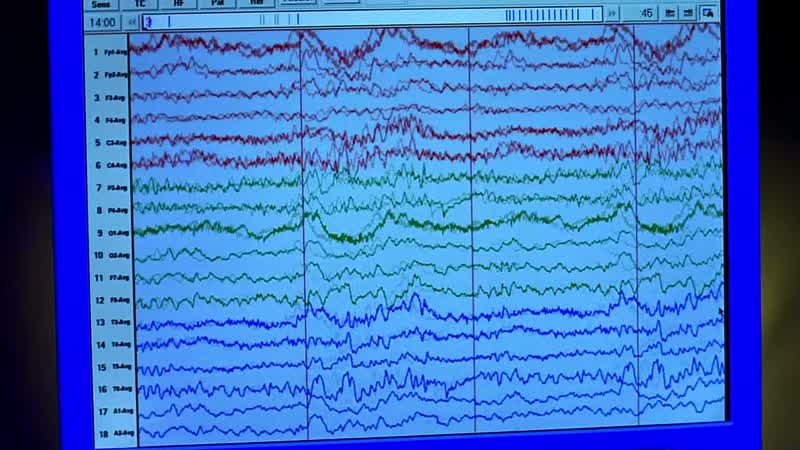800x450 pixels.
Task: Select channel 15 T5-Avg label
Action: [x=114, y=367]
